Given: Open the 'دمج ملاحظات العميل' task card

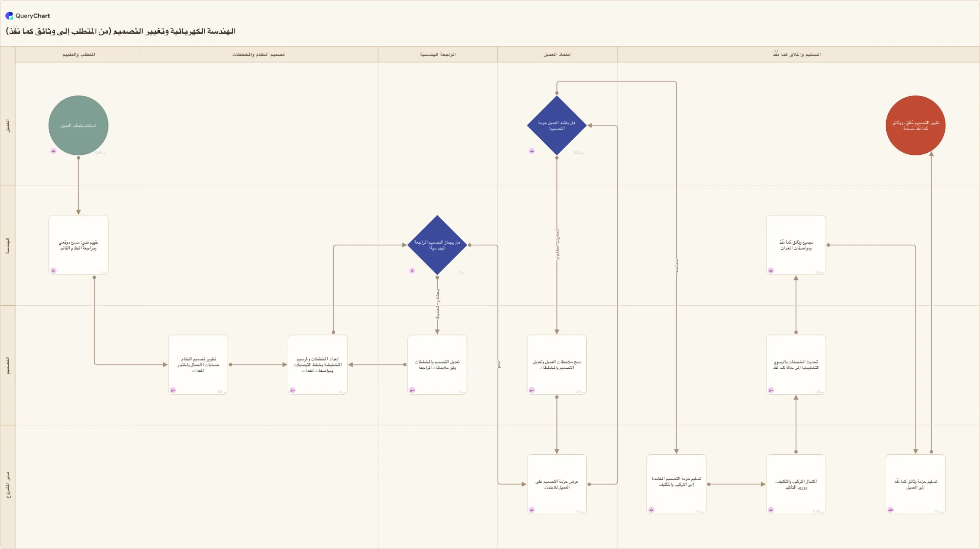Looking at the screenshot, I should point(557,365).
